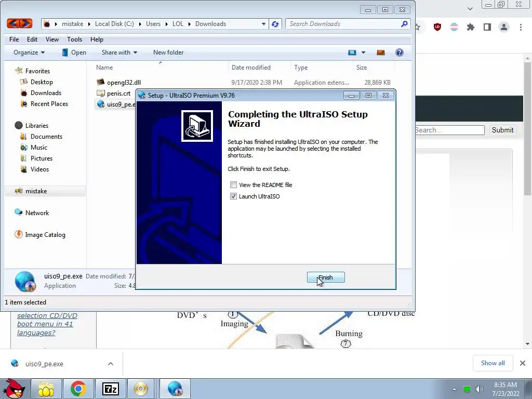Viewport: 532px width, 399px height.
Task: Show hidden tray icons arrow
Action: tap(454, 389)
